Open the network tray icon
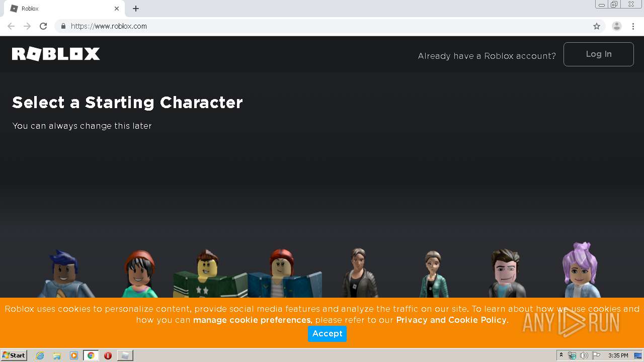The image size is (644, 362). tap(572, 355)
